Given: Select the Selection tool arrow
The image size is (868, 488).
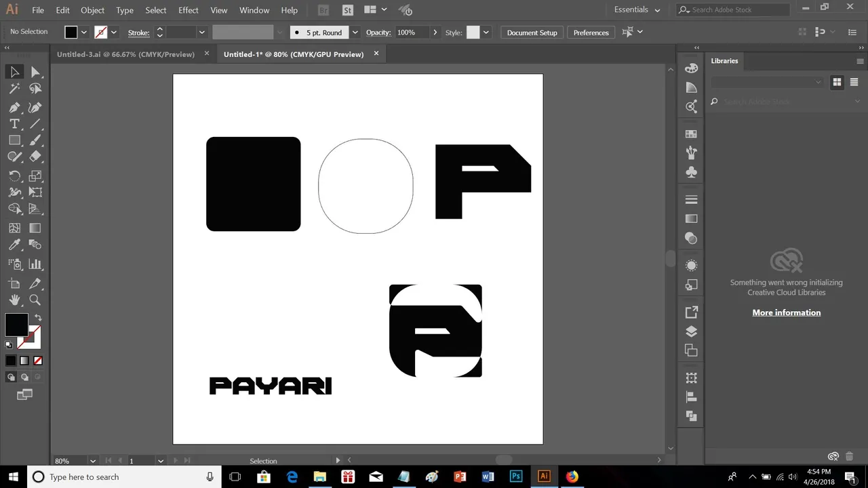Looking at the screenshot, I should coord(14,72).
